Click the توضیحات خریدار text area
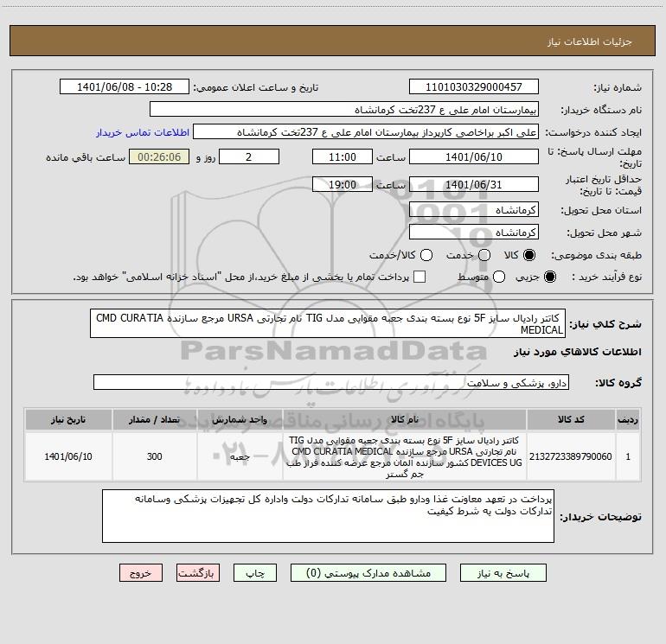Image resolution: width=666 pixels, height=644 pixels. click(328, 516)
